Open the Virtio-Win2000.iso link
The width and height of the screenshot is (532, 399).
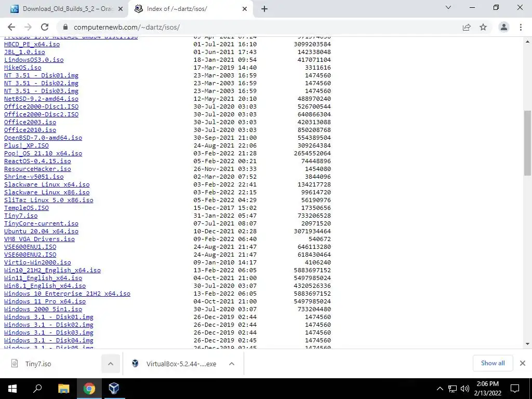[37, 262]
